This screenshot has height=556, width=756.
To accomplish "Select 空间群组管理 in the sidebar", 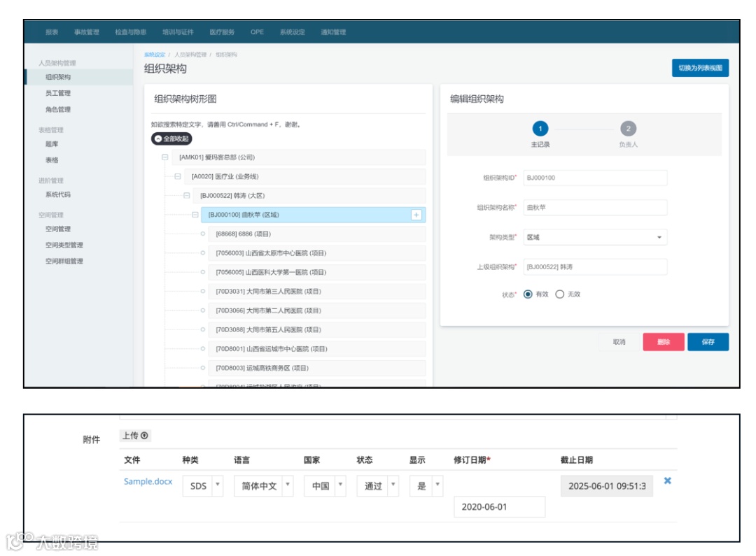I will coord(64,261).
